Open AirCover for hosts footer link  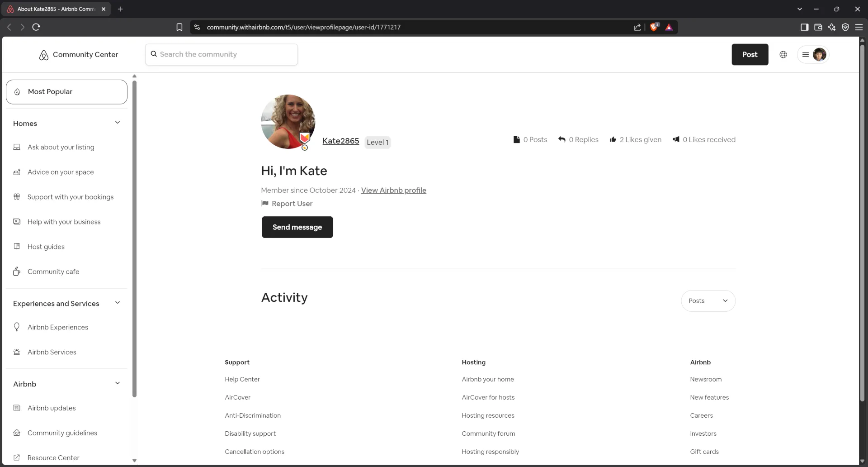(x=488, y=397)
